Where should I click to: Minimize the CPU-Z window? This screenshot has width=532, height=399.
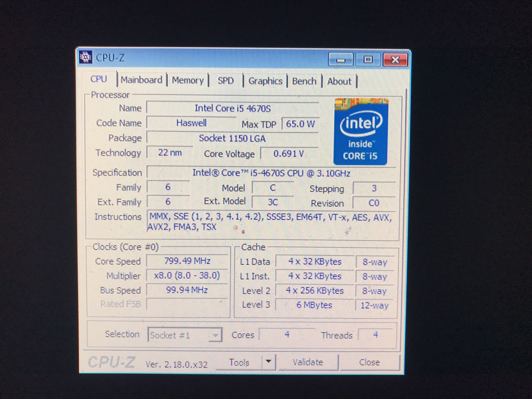click(341, 59)
